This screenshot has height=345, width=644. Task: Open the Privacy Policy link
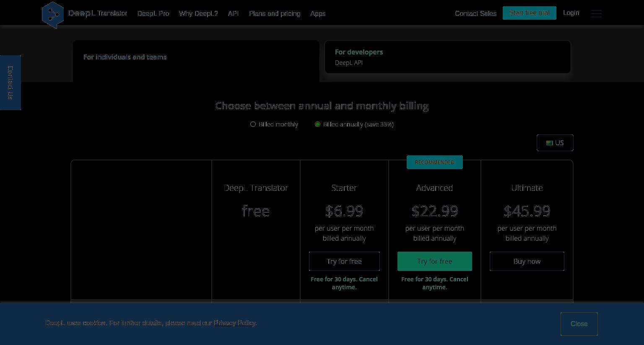click(235, 323)
